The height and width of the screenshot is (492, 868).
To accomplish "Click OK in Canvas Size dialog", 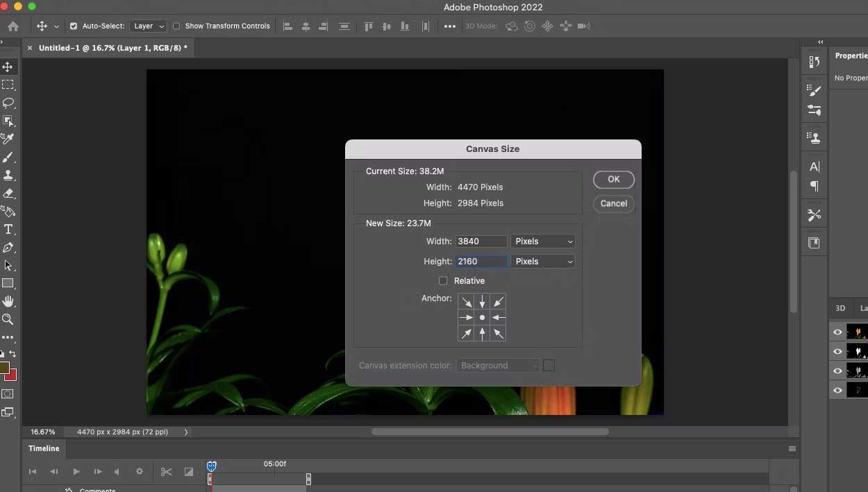I will click(x=614, y=179).
